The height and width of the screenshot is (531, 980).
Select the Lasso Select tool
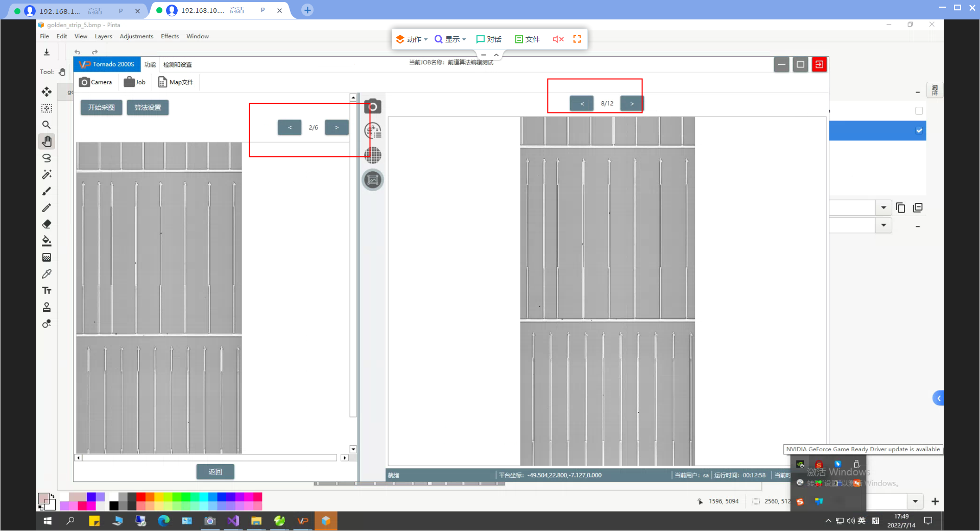(x=46, y=158)
